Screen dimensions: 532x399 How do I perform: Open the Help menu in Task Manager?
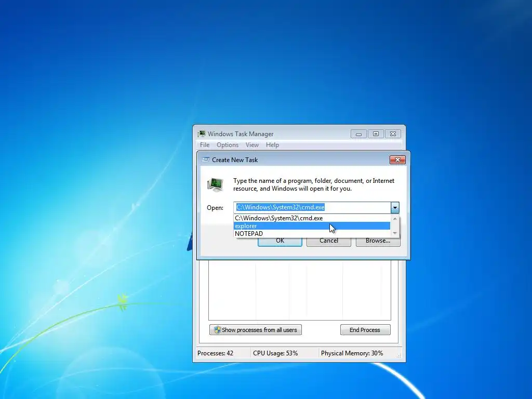272,145
